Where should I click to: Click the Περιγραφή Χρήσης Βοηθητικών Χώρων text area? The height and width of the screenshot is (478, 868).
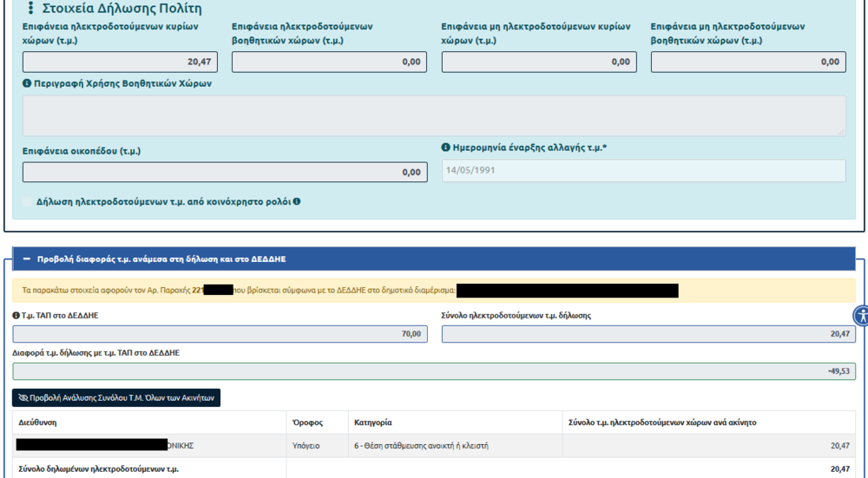[x=434, y=115]
